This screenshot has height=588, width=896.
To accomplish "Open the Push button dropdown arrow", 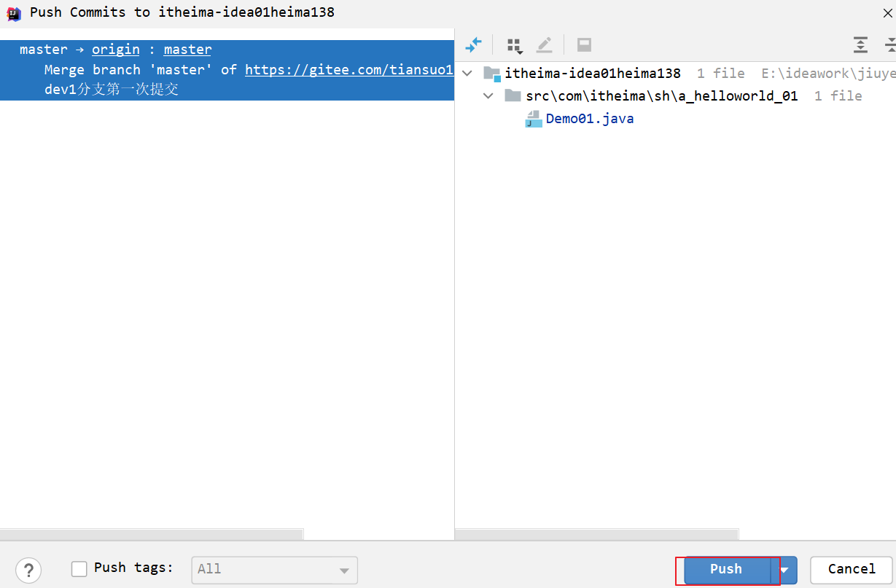I will 784,570.
